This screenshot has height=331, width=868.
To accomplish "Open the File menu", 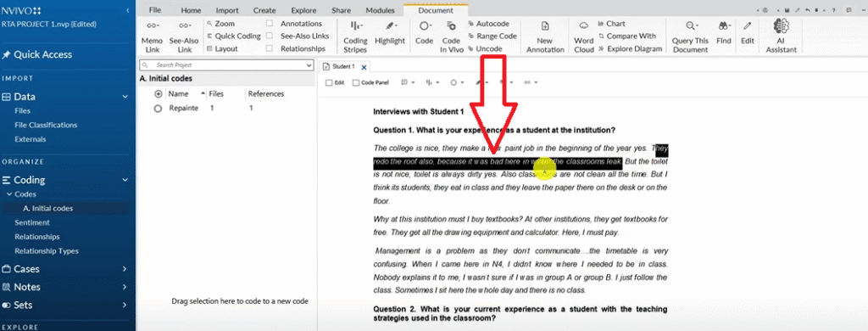I will tap(156, 10).
